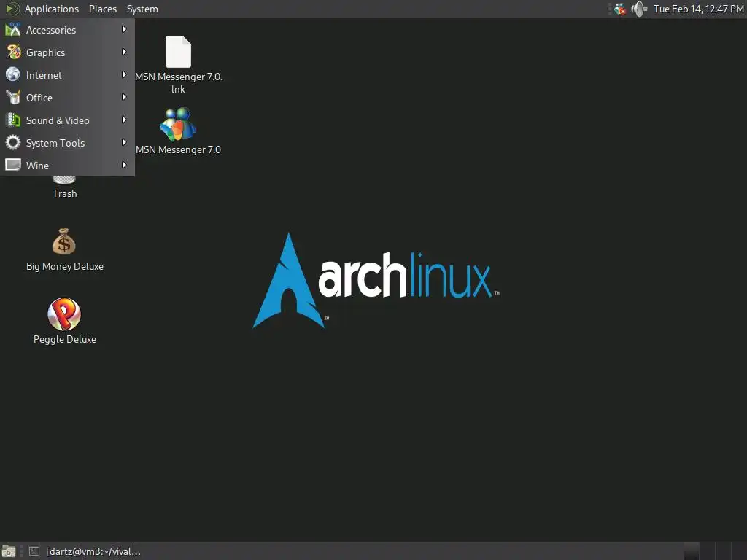Click the MSN Messenger 7.0. lnk label
747x560 pixels.
click(179, 83)
